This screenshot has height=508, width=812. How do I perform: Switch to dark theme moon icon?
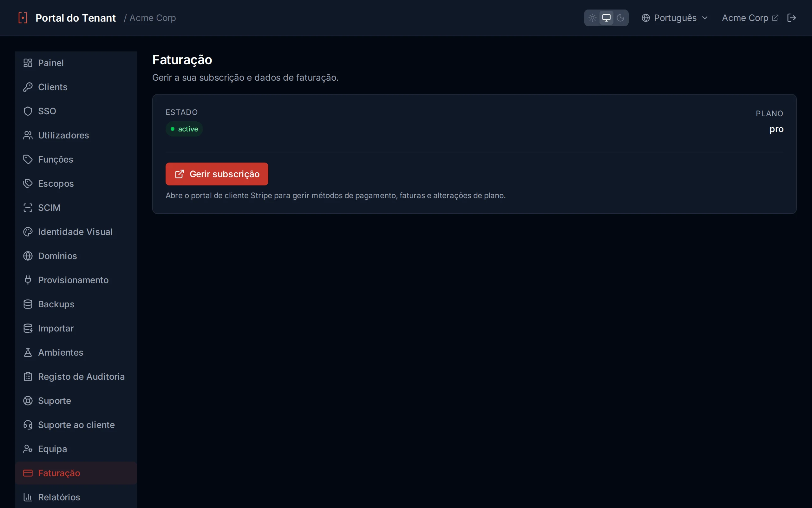[620, 18]
